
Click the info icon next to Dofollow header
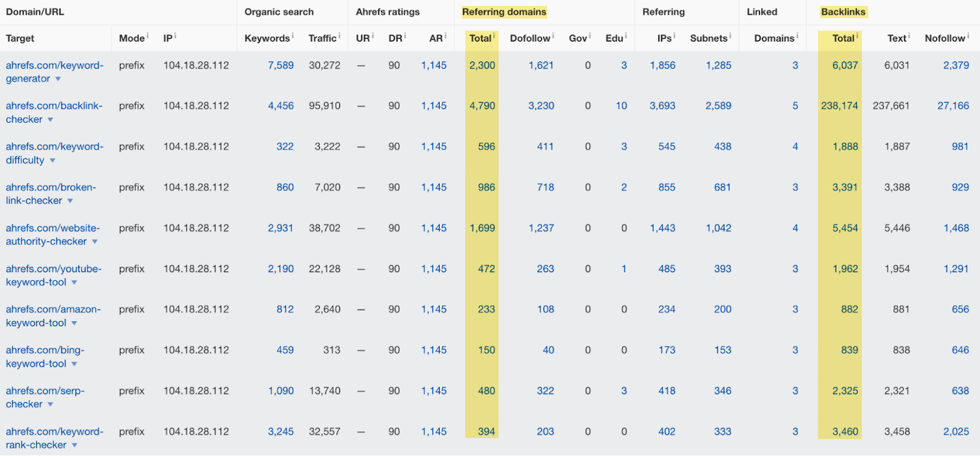553,36
